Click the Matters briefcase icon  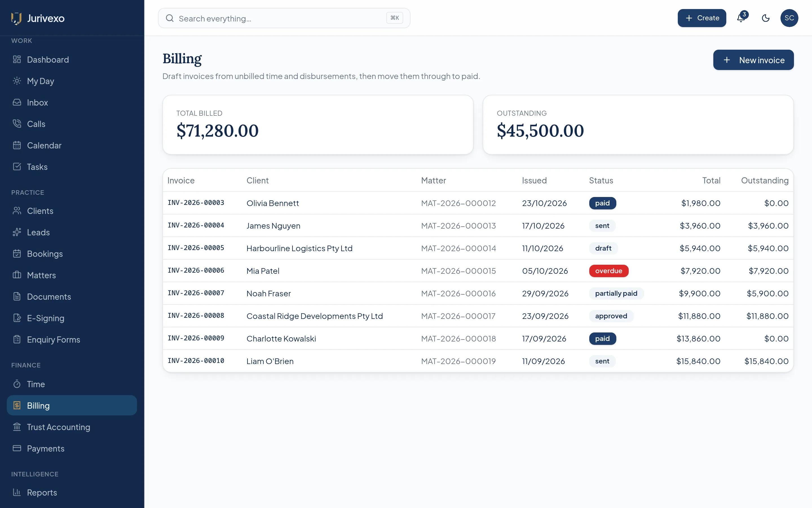click(x=17, y=275)
